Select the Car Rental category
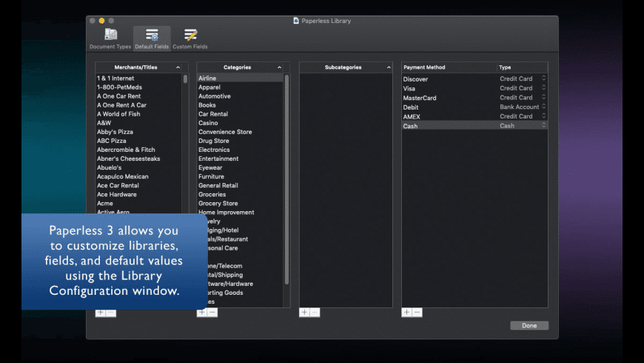The width and height of the screenshot is (644, 363). tap(240, 114)
